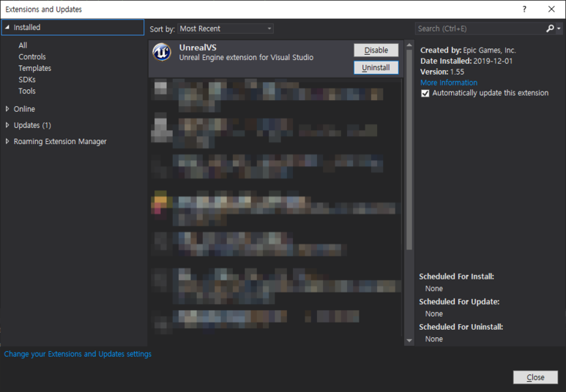Click the 'Scheduled For Update:' heading
Screen dimensions: 566x392
(459, 302)
